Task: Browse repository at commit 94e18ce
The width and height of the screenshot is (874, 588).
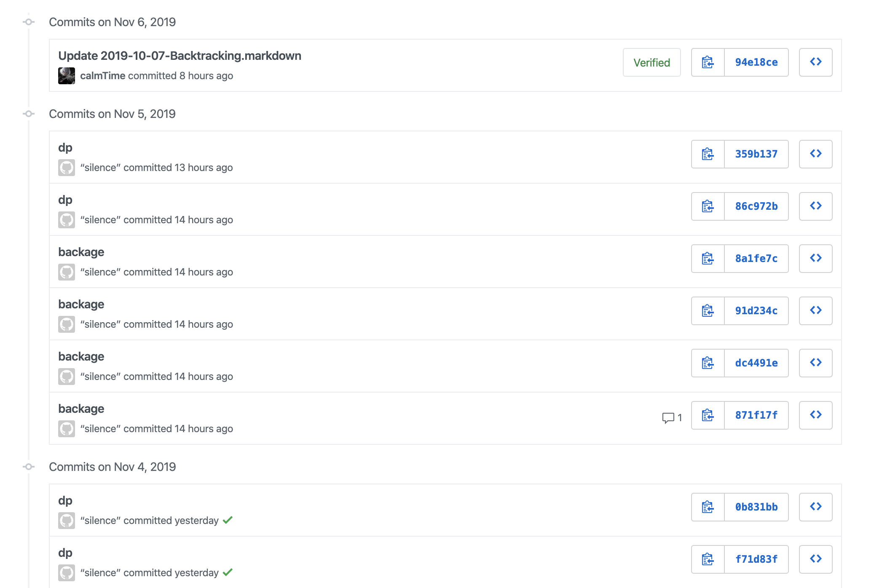Action: coord(816,62)
